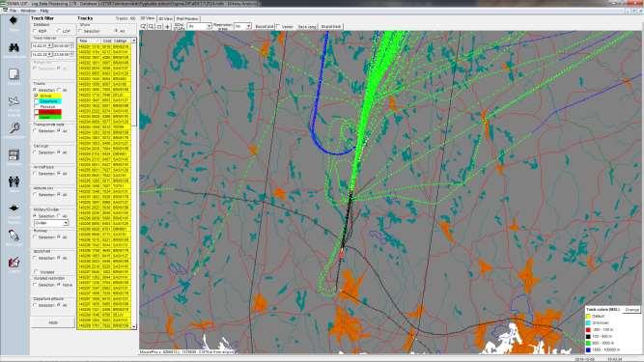The image size is (644, 362).
Task: Sort tracks by the Code column header
Action: pos(107,41)
